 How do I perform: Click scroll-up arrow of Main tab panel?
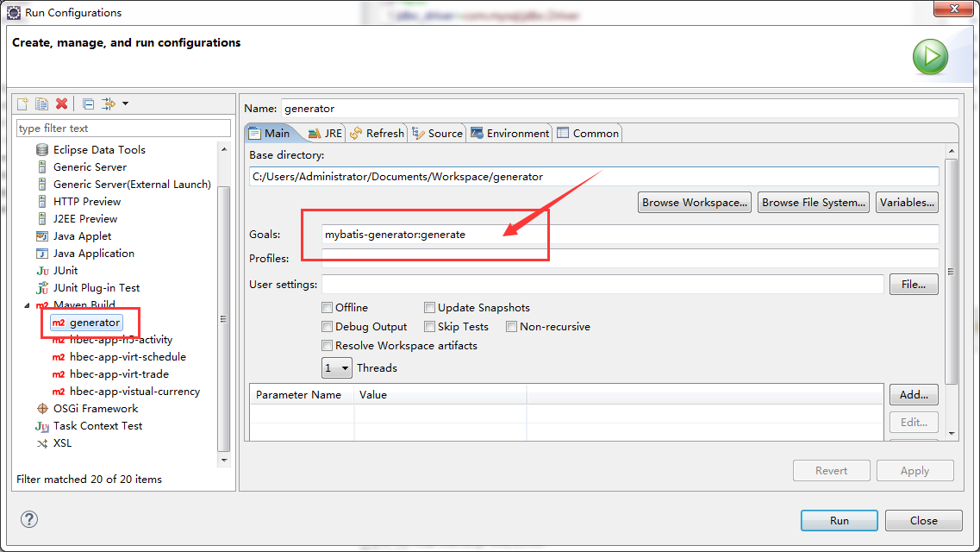[952, 151]
